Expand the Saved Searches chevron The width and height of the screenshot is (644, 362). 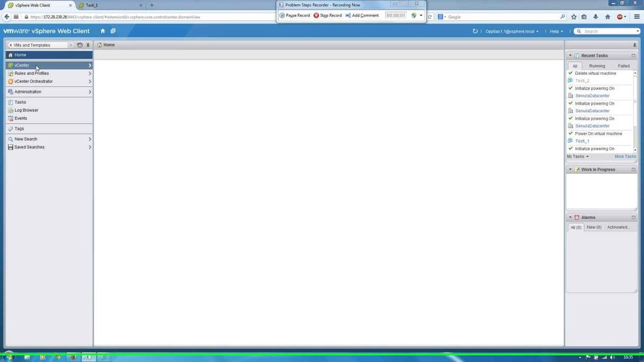pyautogui.click(x=90, y=147)
